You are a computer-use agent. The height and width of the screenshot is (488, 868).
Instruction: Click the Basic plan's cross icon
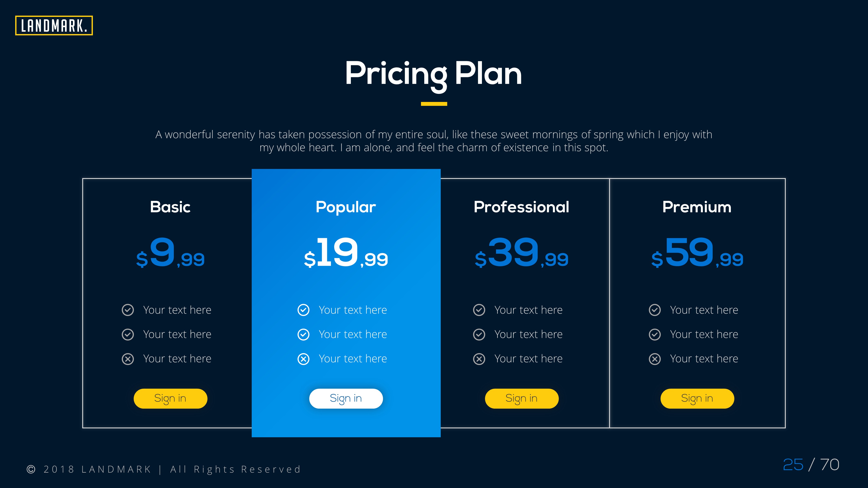(128, 359)
